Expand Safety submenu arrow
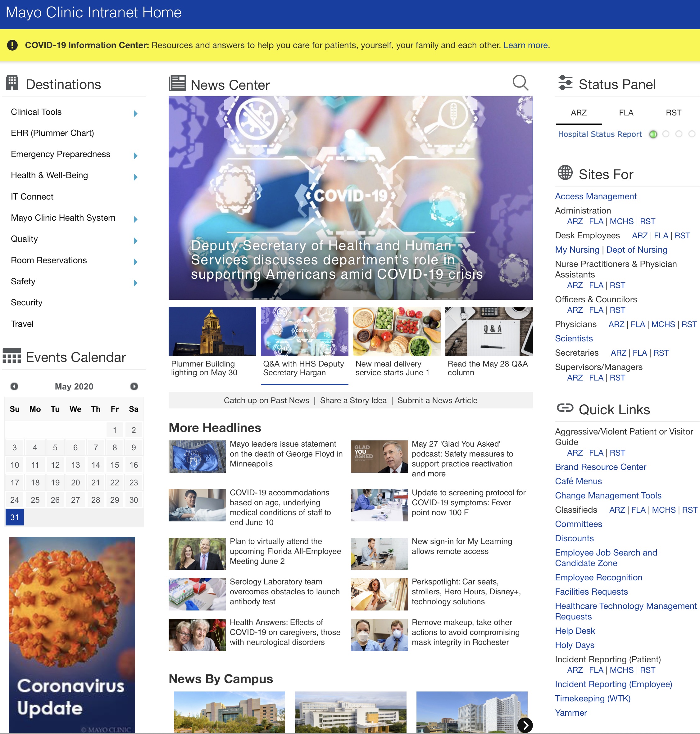The height and width of the screenshot is (734, 700). click(135, 283)
